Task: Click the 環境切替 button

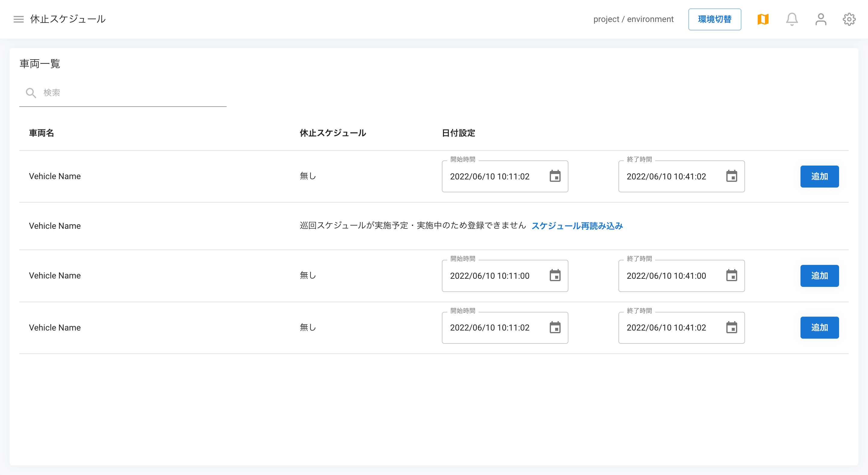Action: [x=714, y=19]
